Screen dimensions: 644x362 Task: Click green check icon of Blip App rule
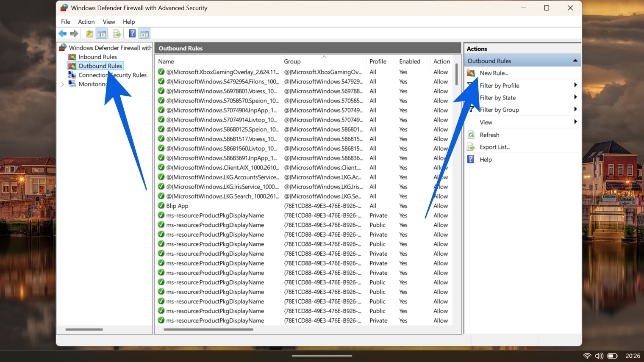coord(161,205)
